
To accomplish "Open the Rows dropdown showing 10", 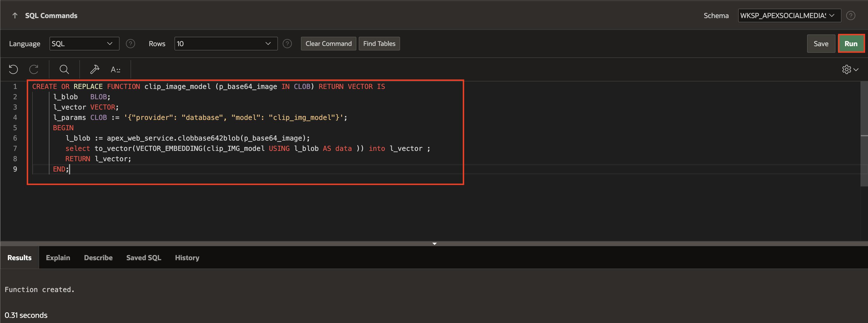I will click(x=226, y=44).
